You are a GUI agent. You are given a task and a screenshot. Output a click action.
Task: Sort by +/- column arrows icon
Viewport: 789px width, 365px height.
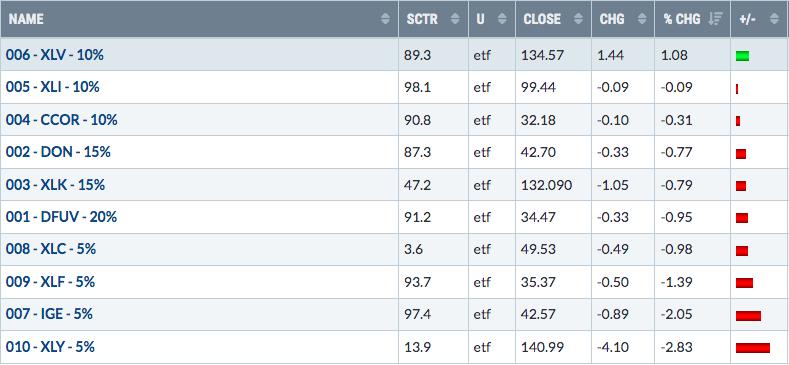click(774, 19)
